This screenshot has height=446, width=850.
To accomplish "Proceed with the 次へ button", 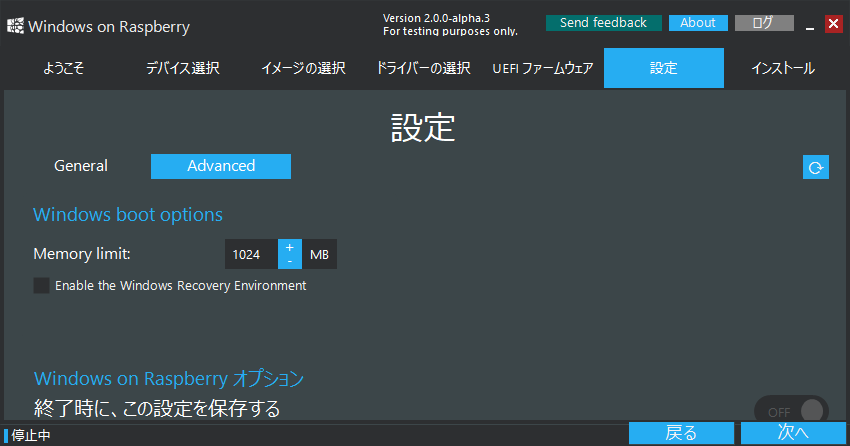I will point(793,433).
